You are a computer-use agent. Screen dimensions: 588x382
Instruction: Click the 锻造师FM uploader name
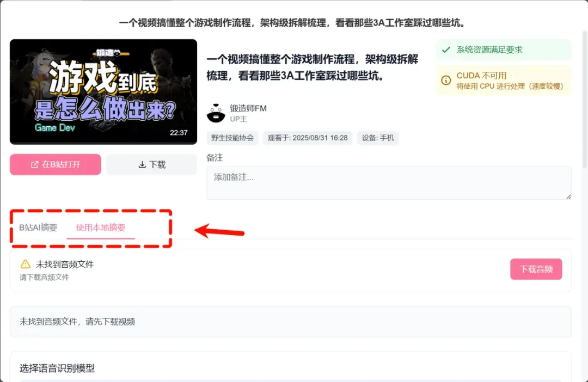coord(248,108)
